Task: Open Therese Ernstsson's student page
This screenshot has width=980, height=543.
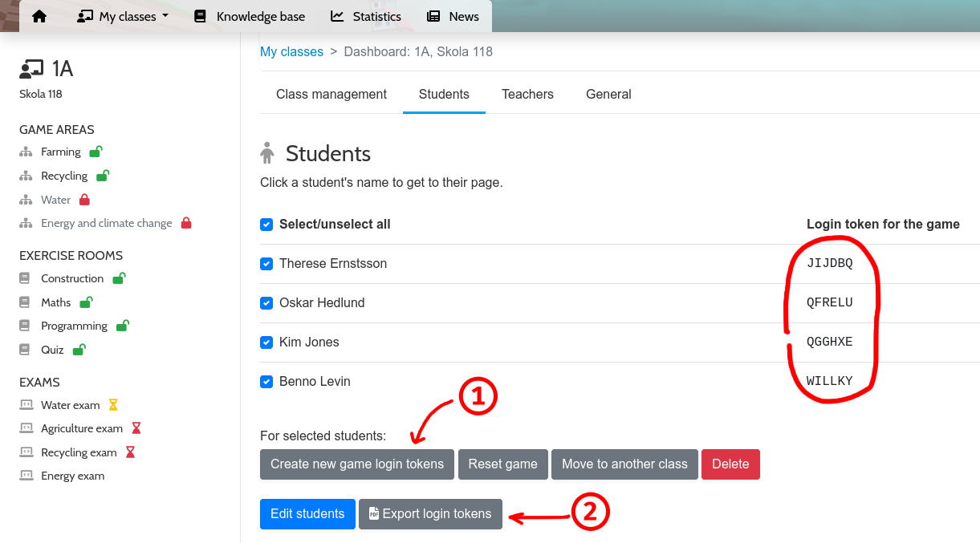Action: tap(333, 264)
